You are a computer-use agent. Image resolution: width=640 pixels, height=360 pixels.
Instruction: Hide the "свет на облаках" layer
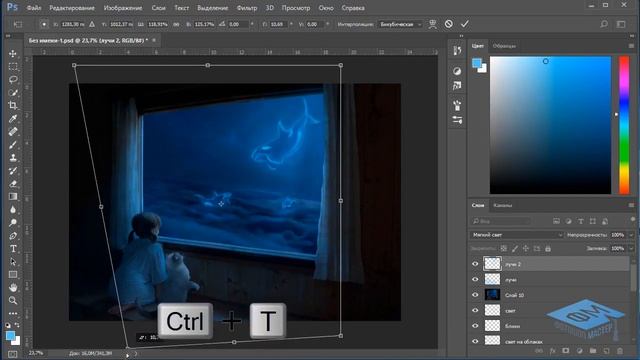tap(475, 341)
